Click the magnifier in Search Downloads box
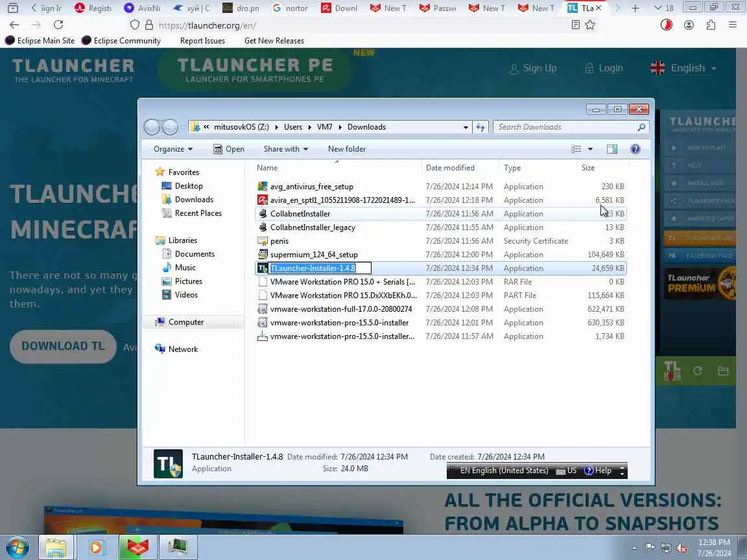Screen dimensions: 747x560 click(x=641, y=127)
